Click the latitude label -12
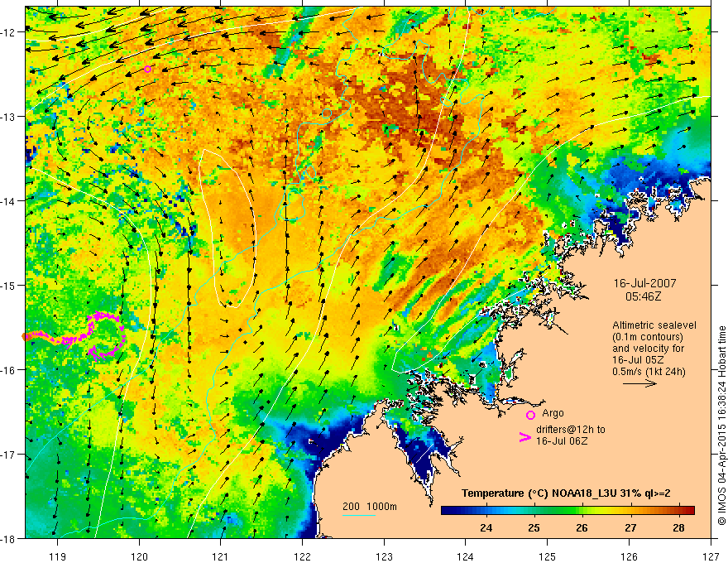The height and width of the screenshot is (563, 728). [9, 32]
